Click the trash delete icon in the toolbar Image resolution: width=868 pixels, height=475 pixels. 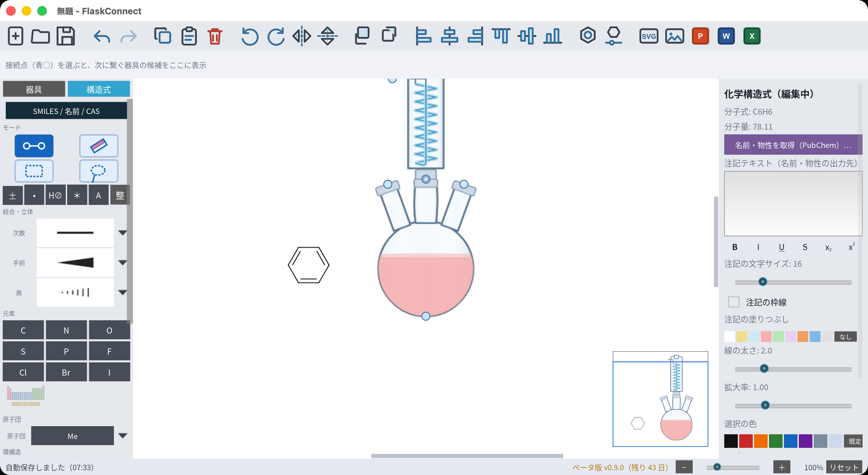[x=215, y=36]
